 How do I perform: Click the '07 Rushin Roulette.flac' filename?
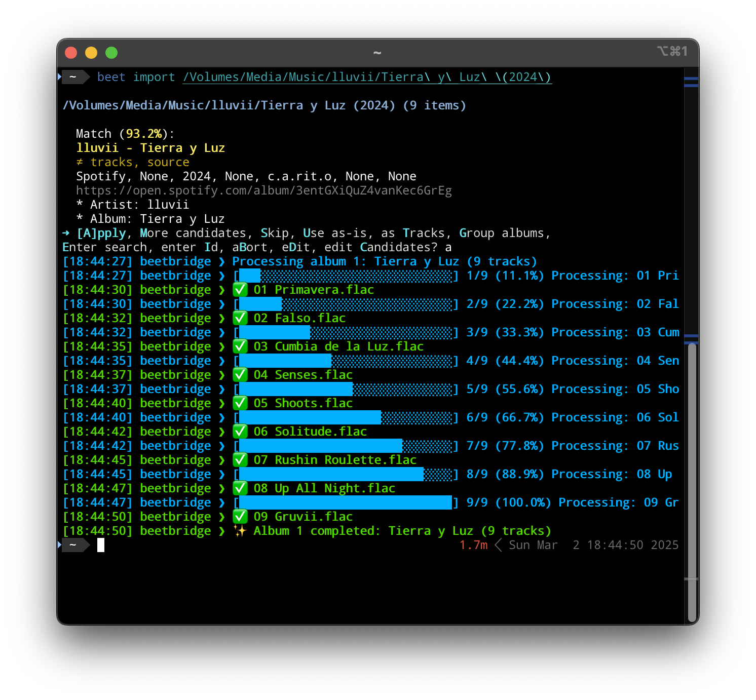[335, 460]
